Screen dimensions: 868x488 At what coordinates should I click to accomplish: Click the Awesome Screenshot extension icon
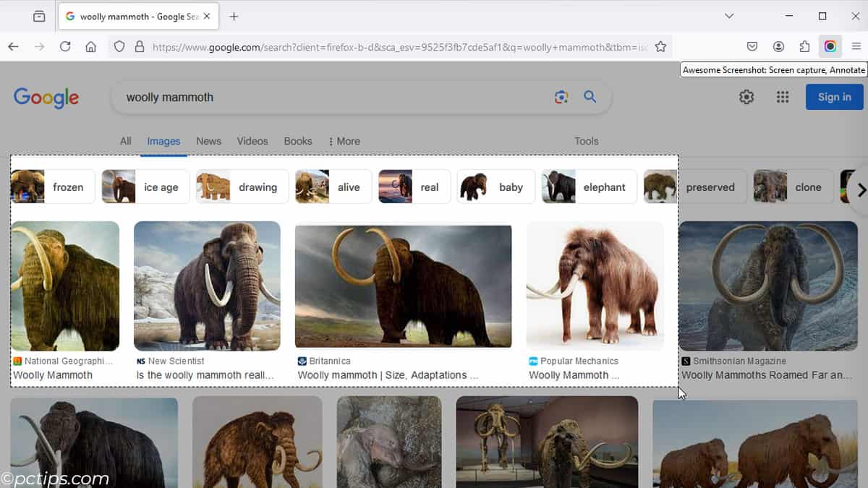tap(830, 46)
